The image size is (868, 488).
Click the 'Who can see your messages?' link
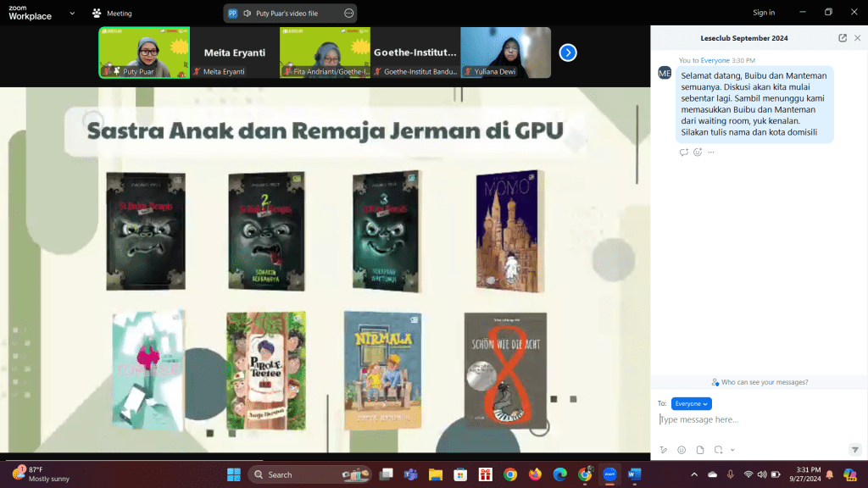click(759, 382)
